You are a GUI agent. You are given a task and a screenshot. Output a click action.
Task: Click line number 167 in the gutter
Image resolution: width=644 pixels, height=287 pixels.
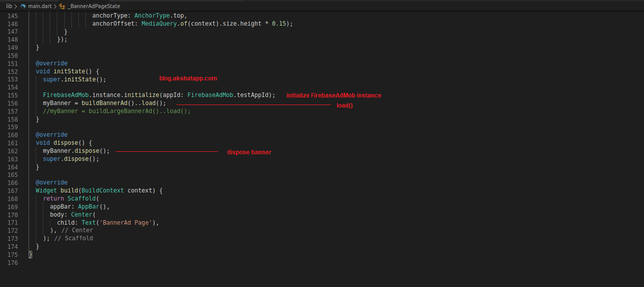[x=13, y=190]
